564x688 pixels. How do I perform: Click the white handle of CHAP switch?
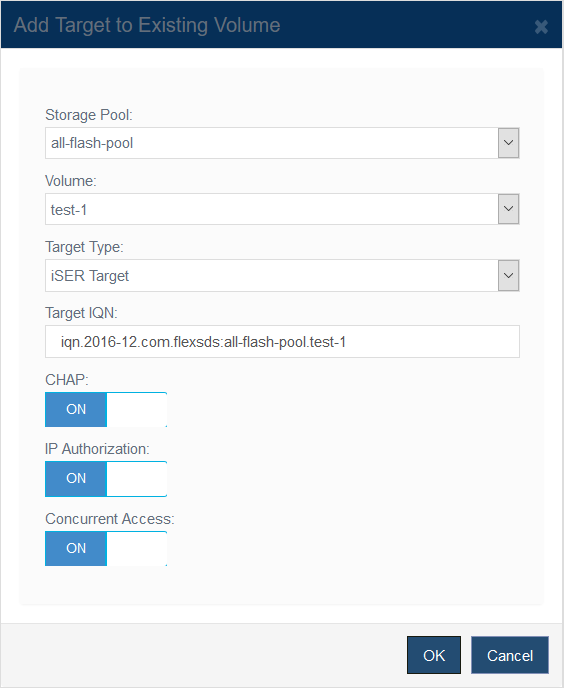click(x=137, y=409)
